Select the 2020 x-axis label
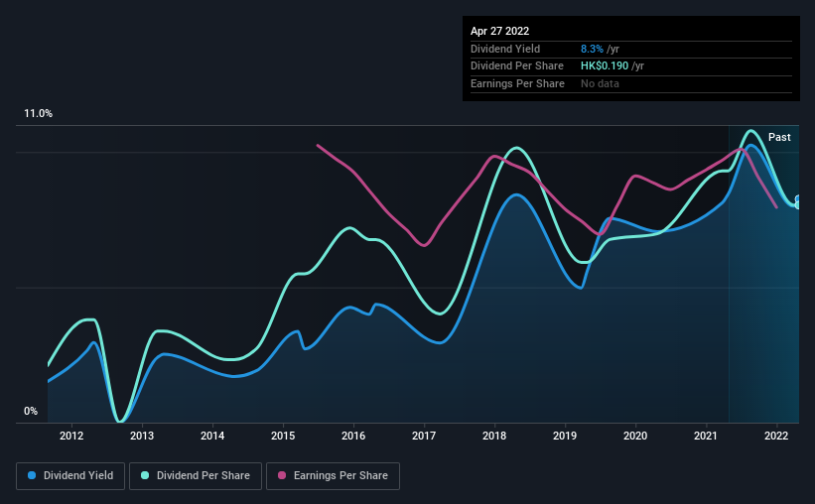Screen dimensions: 815x504 pyautogui.click(x=635, y=436)
